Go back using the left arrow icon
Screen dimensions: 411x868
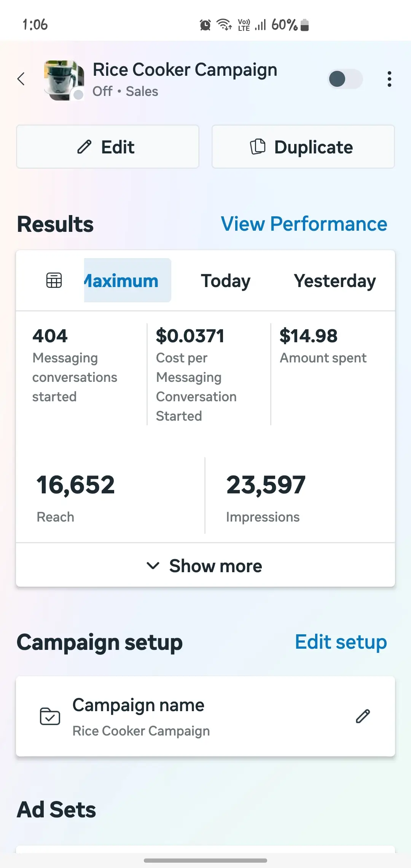pyautogui.click(x=21, y=79)
